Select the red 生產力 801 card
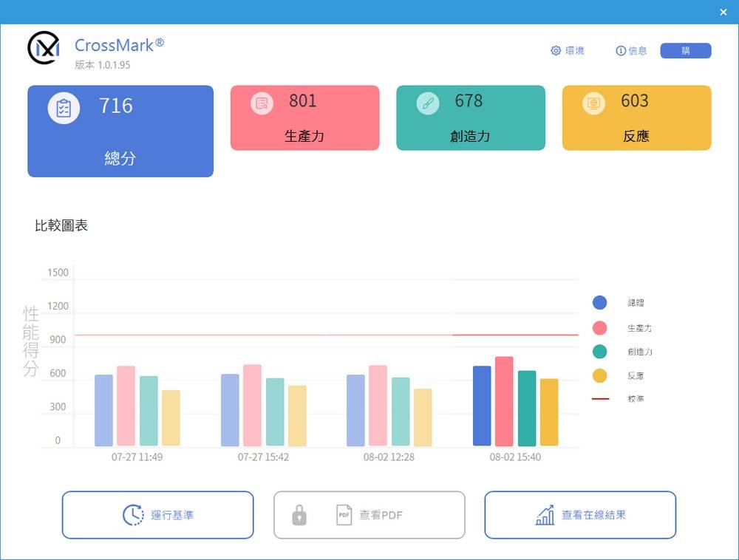Image resolution: width=739 pixels, height=560 pixels. pos(305,117)
